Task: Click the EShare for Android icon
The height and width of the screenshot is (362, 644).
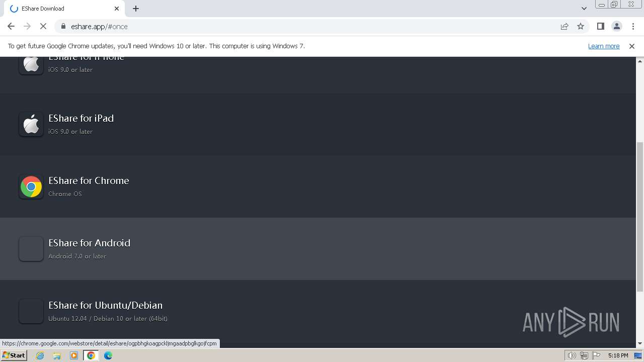Action: (31, 249)
